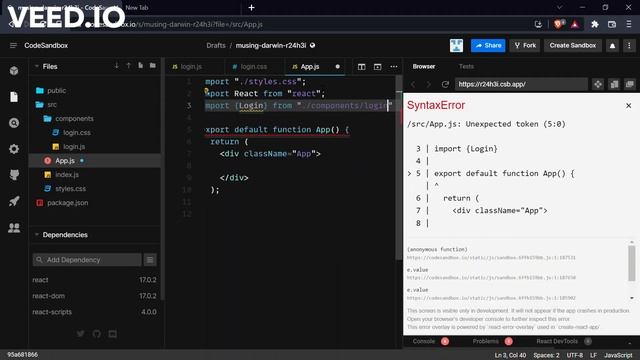Refresh the preview browser

tap(445, 84)
